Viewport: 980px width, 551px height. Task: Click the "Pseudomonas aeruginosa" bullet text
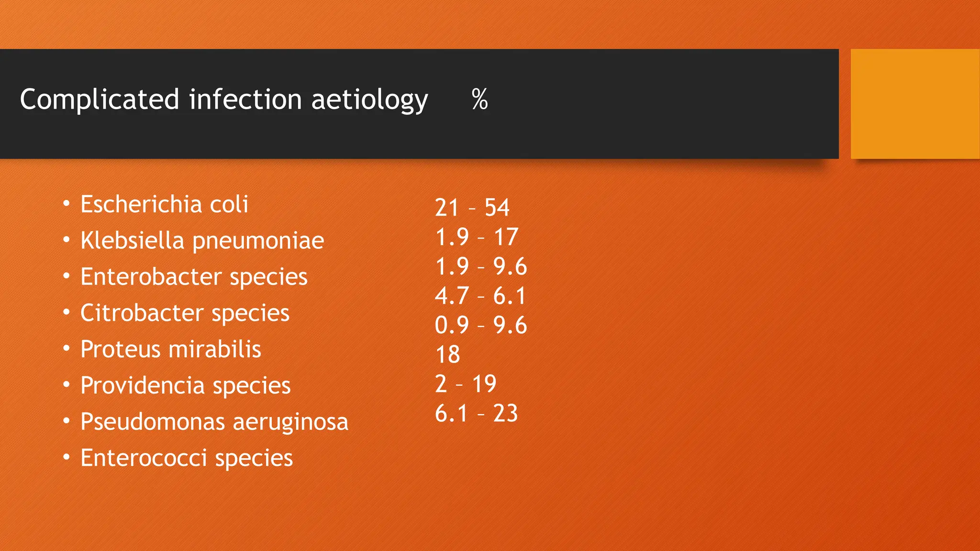214,422
